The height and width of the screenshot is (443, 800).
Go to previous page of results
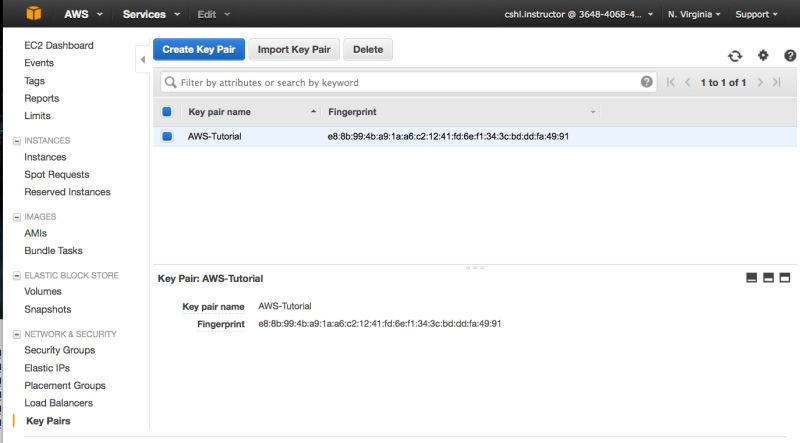(688, 82)
